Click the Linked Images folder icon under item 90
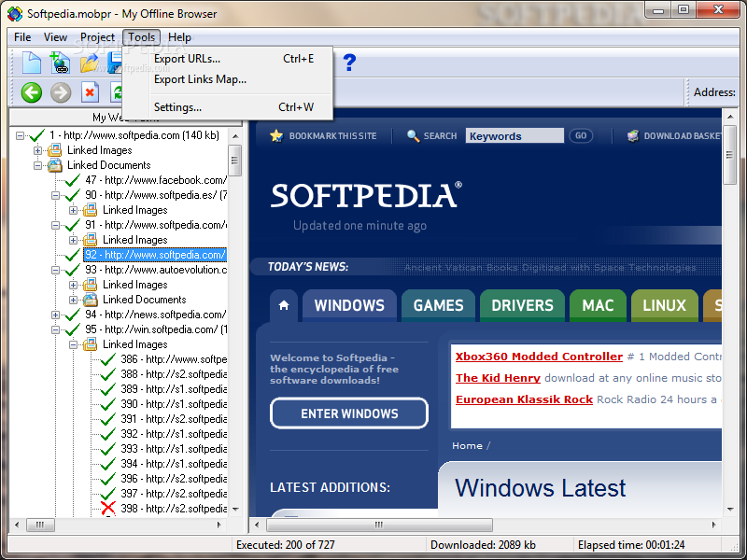 click(90, 210)
